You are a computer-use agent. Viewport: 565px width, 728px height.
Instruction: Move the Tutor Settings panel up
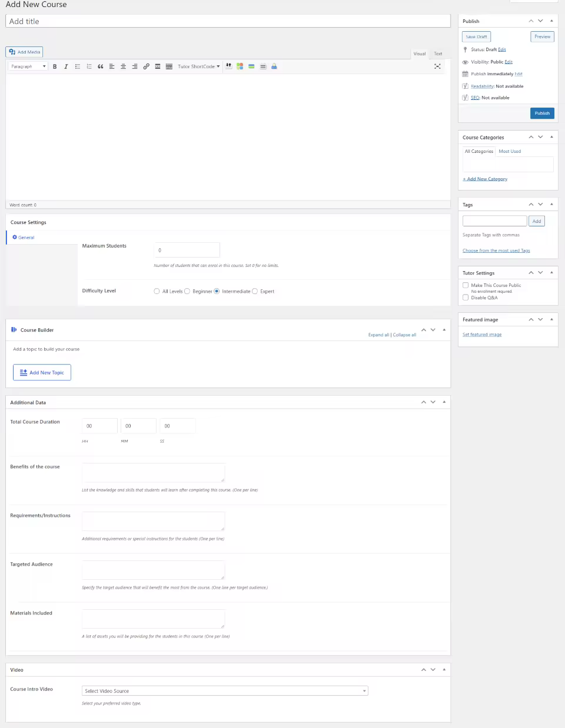[x=531, y=272]
